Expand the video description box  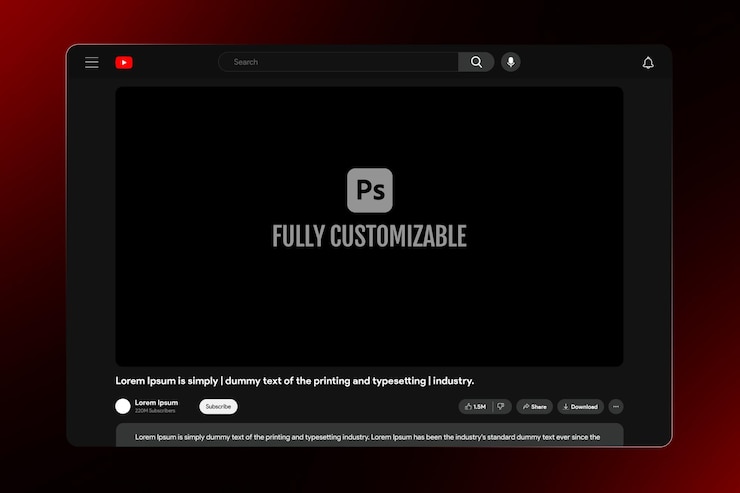click(x=369, y=435)
